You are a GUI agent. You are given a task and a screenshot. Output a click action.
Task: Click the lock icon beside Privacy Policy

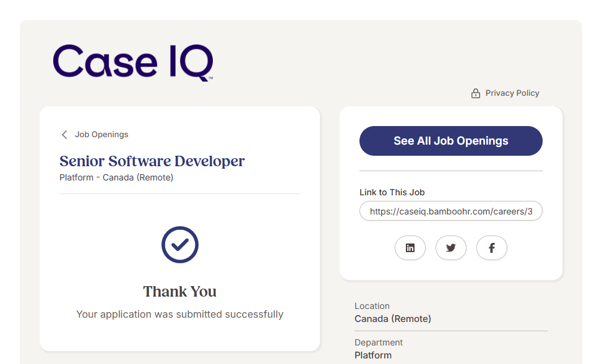tap(476, 93)
